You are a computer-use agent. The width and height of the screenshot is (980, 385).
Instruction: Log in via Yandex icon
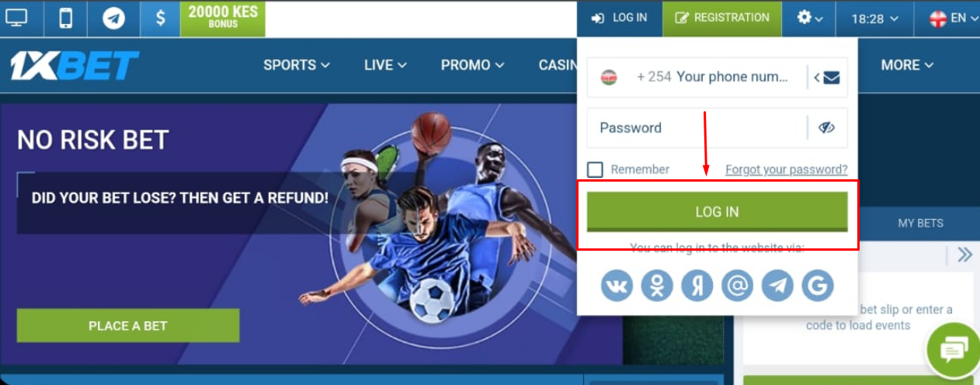[697, 286]
